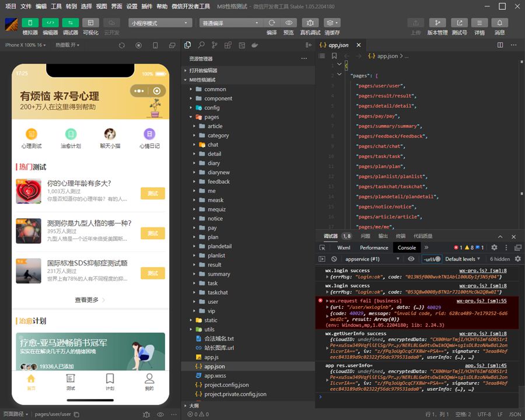Open 版本管理 version control

point(437,23)
